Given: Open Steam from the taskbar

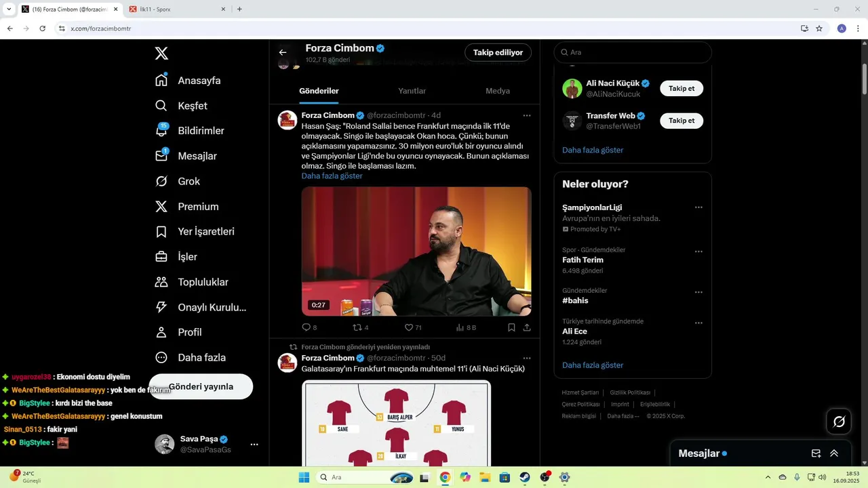Looking at the screenshot, I should (525, 477).
